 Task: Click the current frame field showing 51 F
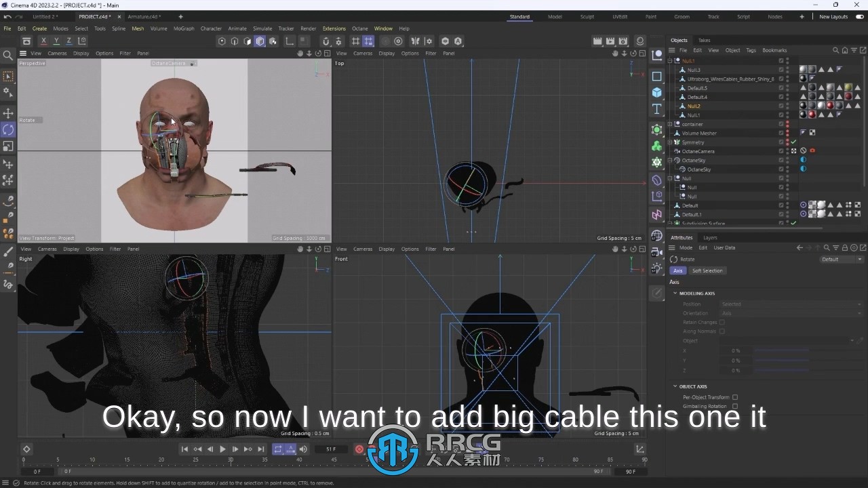tap(331, 449)
